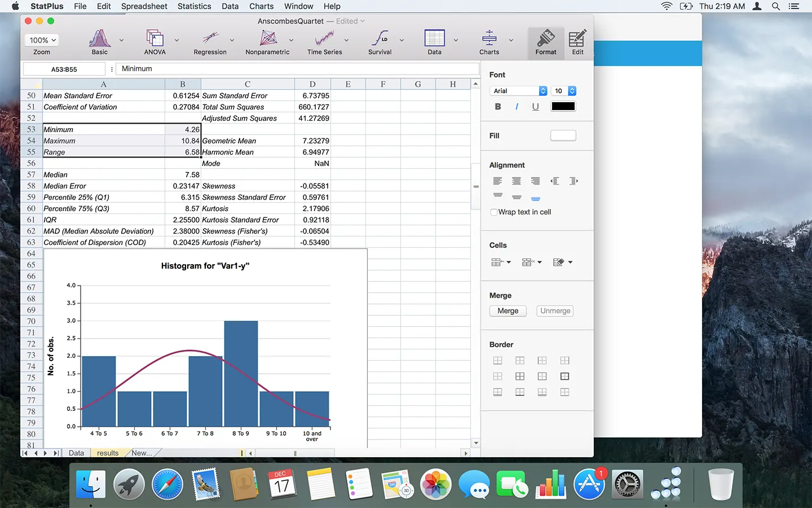Screen dimensions: 812x508
Task: Expand the 100% zoom level dropdown
Action: pyautogui.click(x=42, y=40)
